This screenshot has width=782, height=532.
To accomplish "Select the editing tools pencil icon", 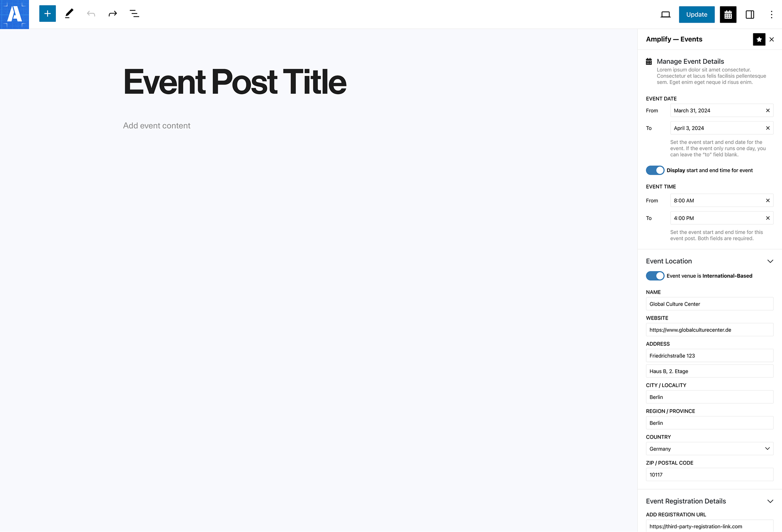I will point(69,13).
